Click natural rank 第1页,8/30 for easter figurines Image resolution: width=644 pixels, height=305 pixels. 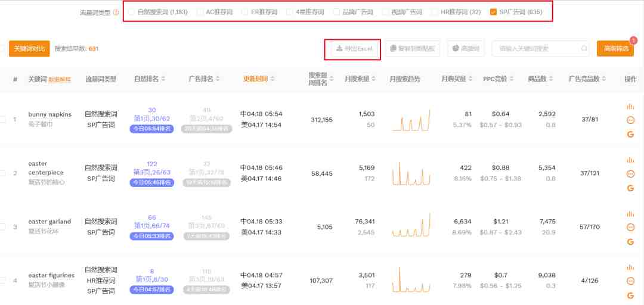pos(152,279)
